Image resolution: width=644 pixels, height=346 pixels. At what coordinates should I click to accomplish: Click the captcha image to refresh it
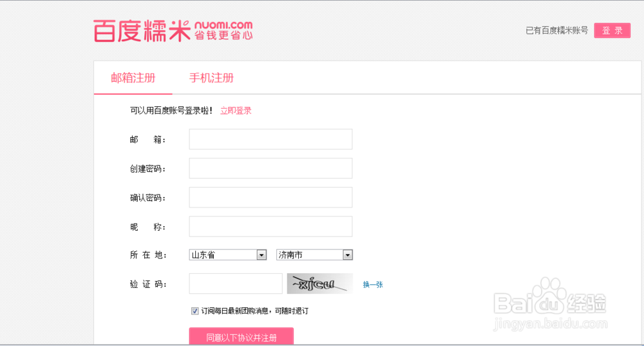[320, 284]
